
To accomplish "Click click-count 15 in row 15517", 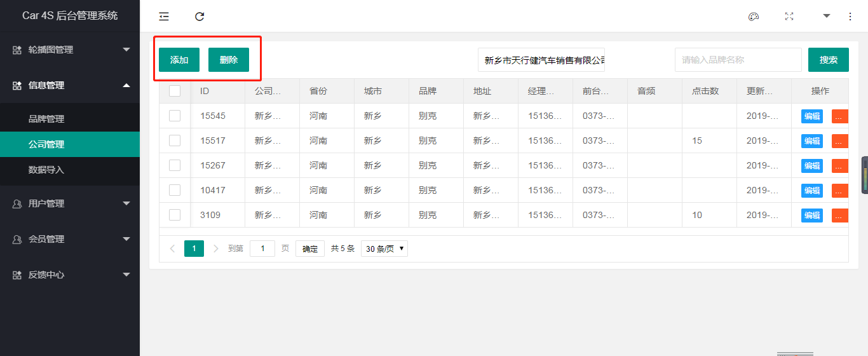I will pos(697,140).
